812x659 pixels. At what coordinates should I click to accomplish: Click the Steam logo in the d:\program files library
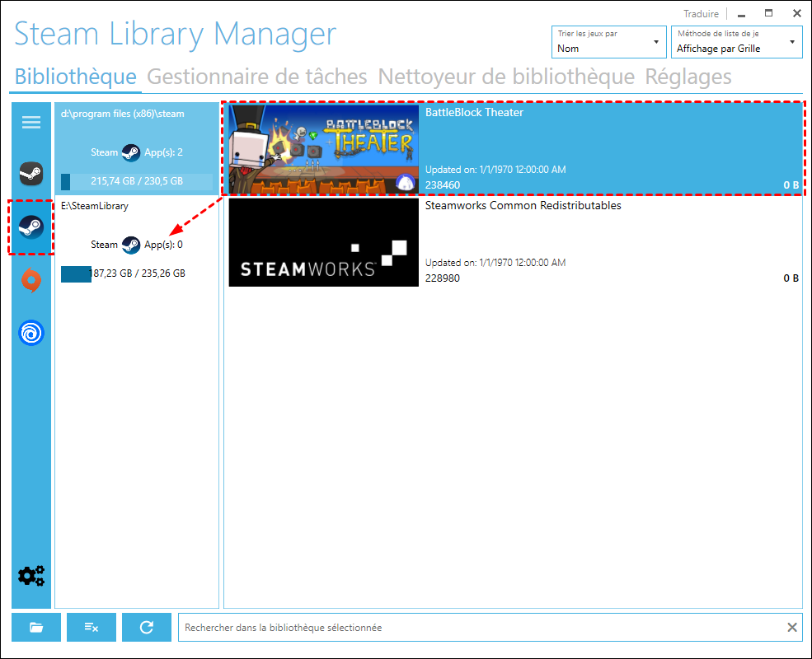pyautogui.click(x=130, y=152)
